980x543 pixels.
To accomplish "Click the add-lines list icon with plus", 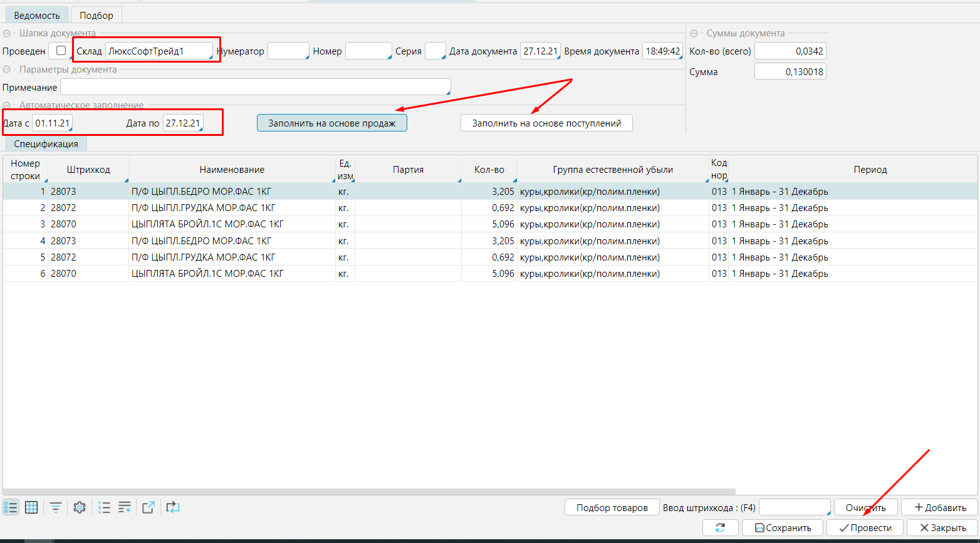I will (x=125, y=507).
